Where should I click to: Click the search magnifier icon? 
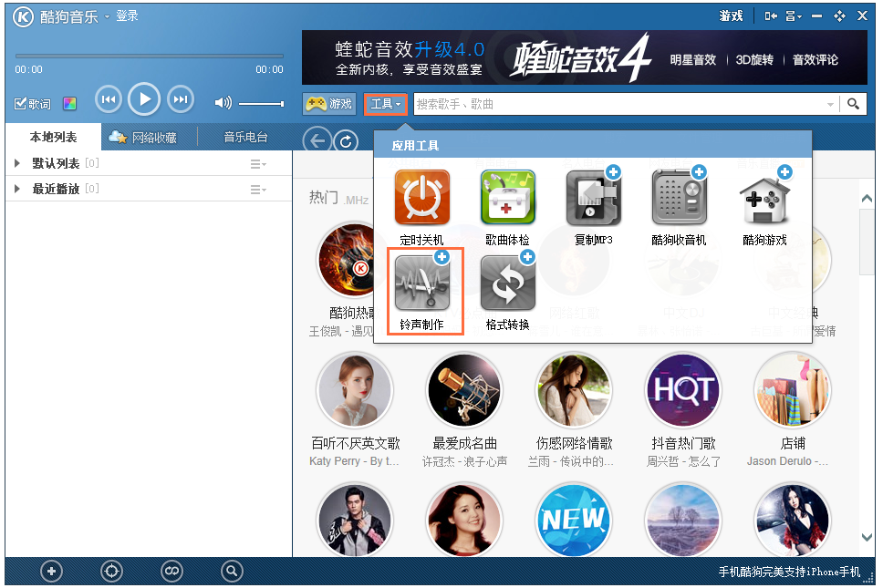point(853,104)
